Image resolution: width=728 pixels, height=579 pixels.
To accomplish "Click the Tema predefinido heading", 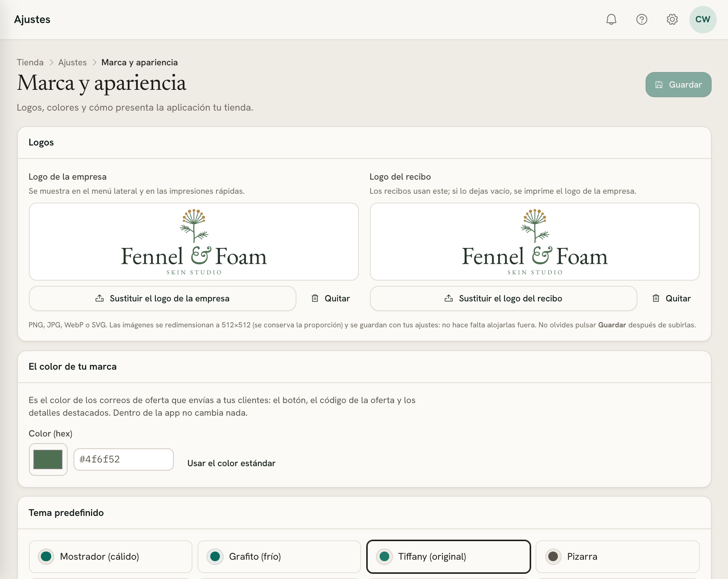I will click(66, 513).
